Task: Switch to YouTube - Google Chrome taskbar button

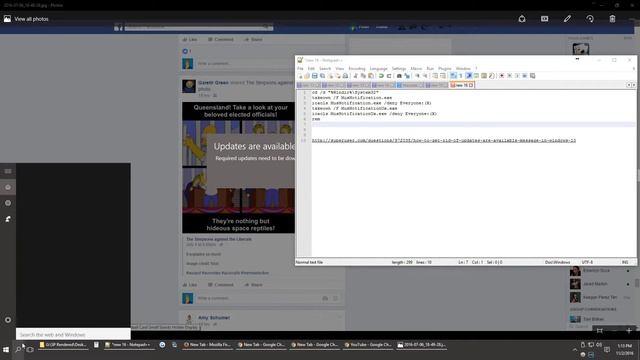Action: point(368,345)
